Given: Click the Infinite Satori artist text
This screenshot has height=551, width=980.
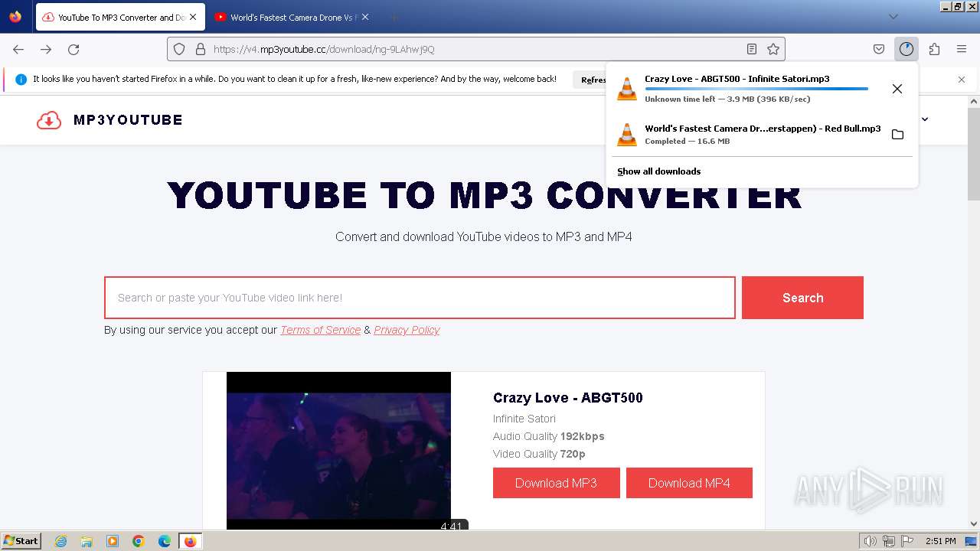Looking at the screenshot, I should coord(524,419).
